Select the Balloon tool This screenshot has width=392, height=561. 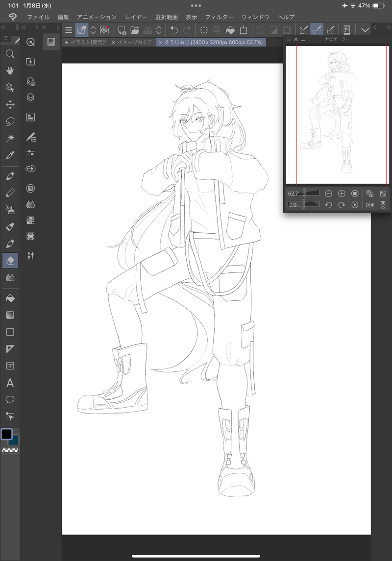pyautogui.click(x=10, y=400)
